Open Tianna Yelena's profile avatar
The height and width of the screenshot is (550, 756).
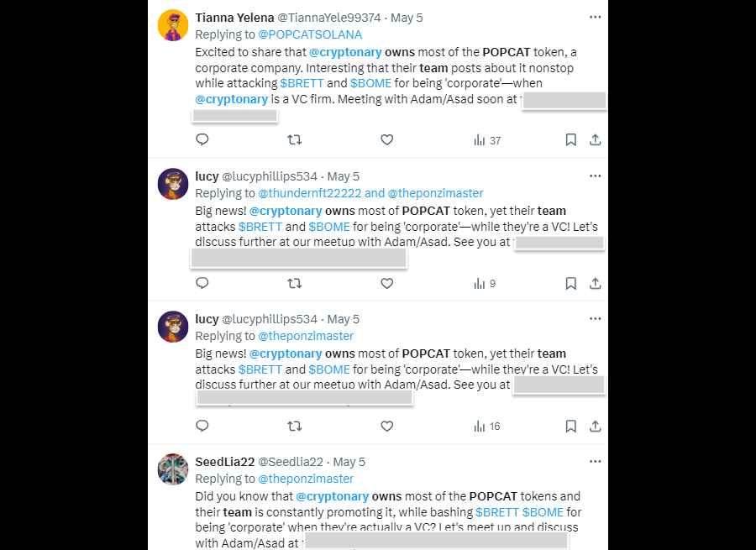[x=173, y=25]
